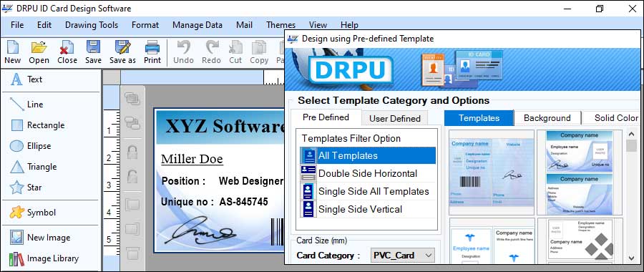Open the Format menu
Viewport: 644px width, 272px height.
click(145, 25)
